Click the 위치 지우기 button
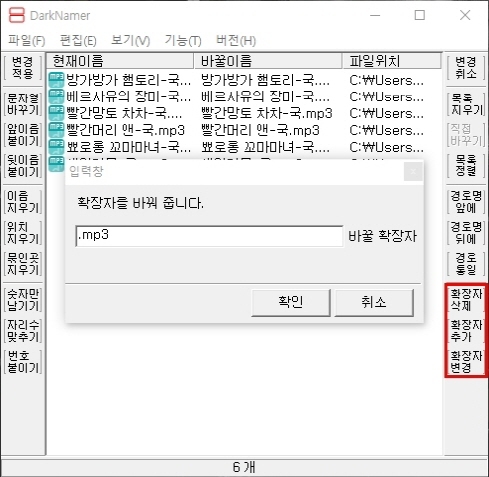Viewport: 489px width, 477px height. tap(23, 233)
